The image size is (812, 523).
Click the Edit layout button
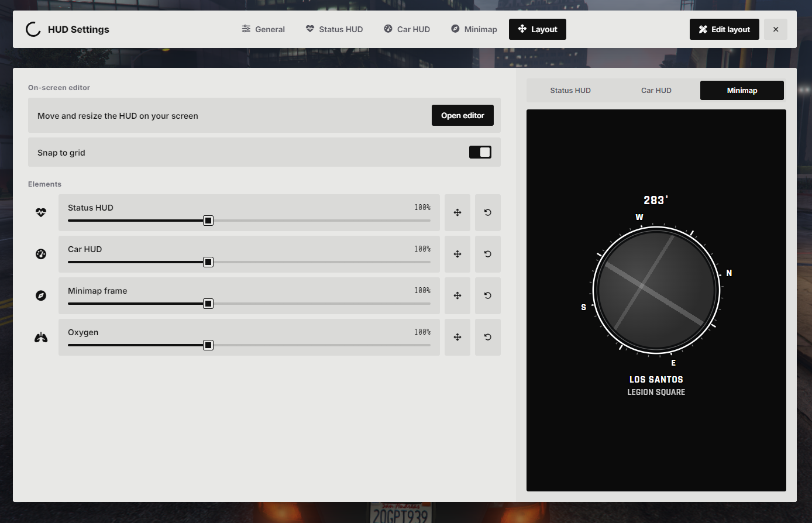(724, 29)
